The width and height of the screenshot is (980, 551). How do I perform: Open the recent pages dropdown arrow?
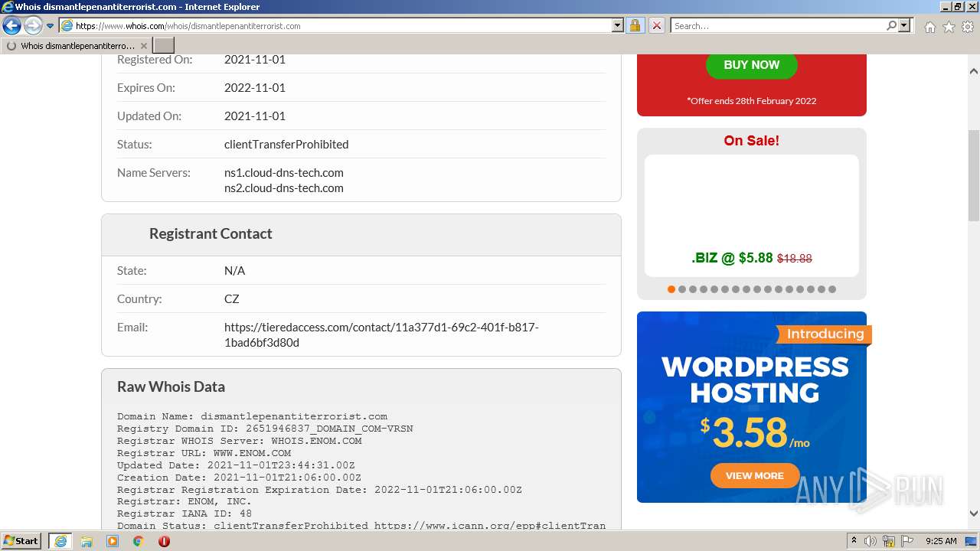[50, 26]
